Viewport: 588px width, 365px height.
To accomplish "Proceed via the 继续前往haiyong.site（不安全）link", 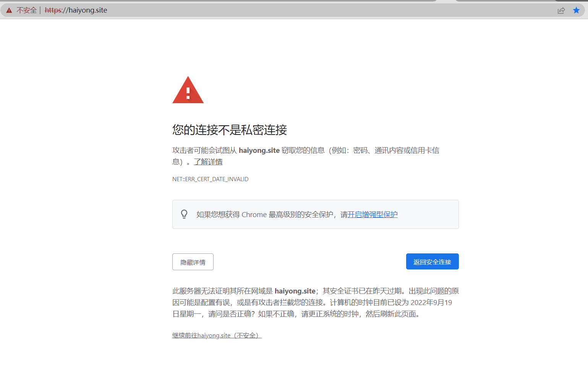I will coord(217,335).
